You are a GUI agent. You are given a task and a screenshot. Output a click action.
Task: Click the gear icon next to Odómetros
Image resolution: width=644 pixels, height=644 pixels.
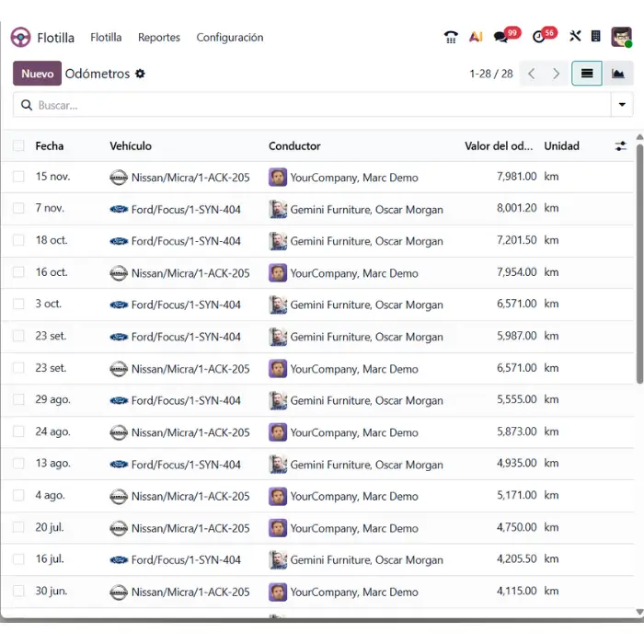point(141,74)
